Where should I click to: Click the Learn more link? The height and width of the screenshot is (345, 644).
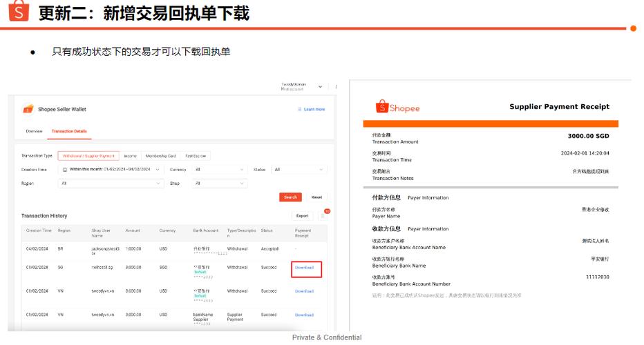tap(312, 109)
